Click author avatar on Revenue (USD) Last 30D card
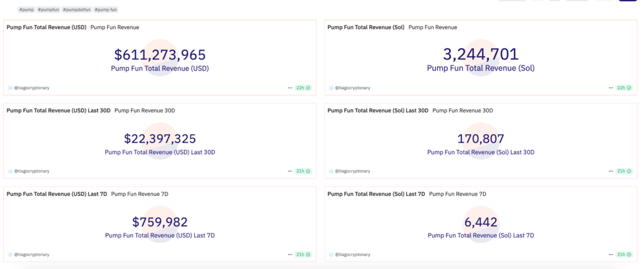 [x=10, y=171]
